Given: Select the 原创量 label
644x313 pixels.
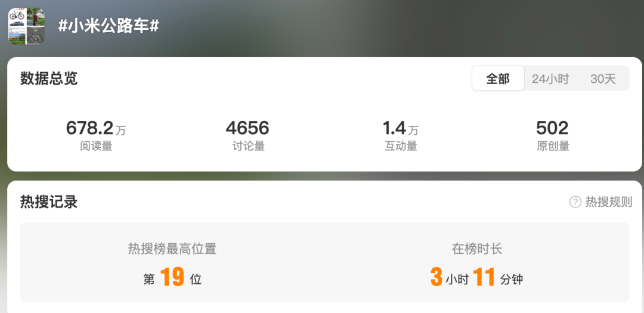Looking at the screenshot, I should [x=553, y=146].
